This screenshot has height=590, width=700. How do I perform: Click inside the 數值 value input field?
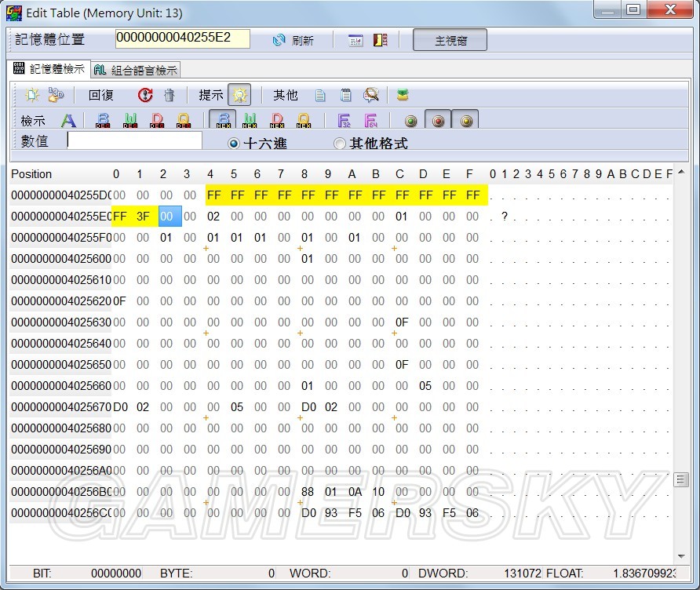pos(133,141)
